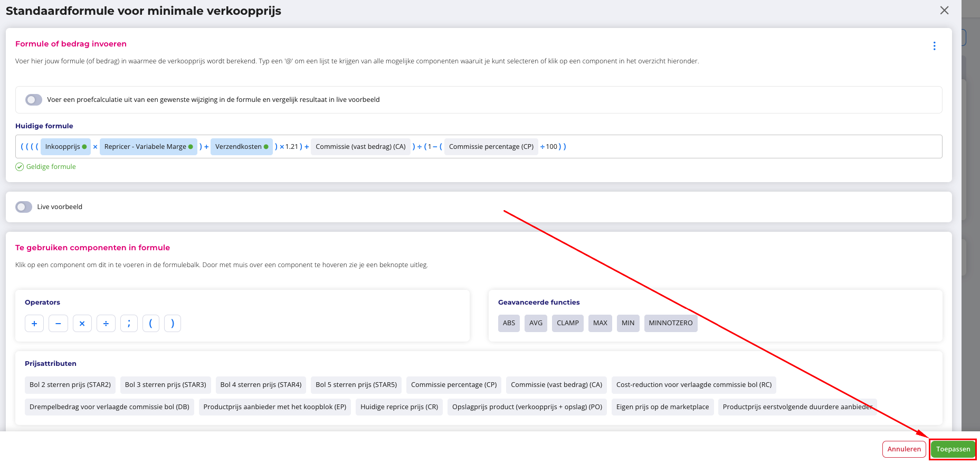Image resolution: width=980 pixels, height=463 pixels.
Task: Select Repricer - Variabele Marge chip
Action: [x=148, y=147]
